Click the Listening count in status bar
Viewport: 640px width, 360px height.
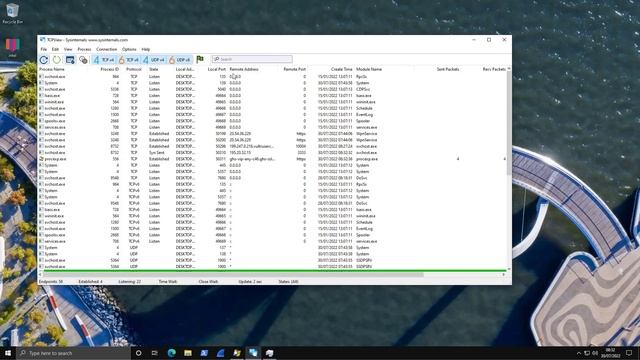pyautogui.click(x=130, y=282)
